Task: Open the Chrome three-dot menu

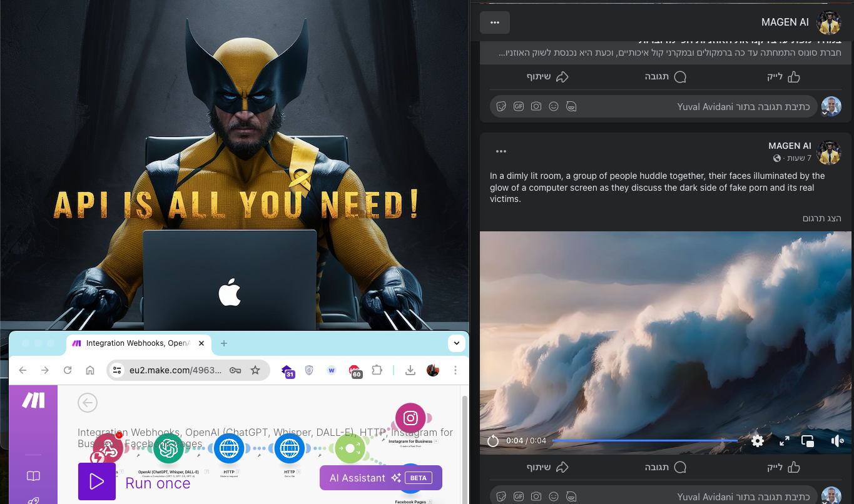Action: (455, 370)
